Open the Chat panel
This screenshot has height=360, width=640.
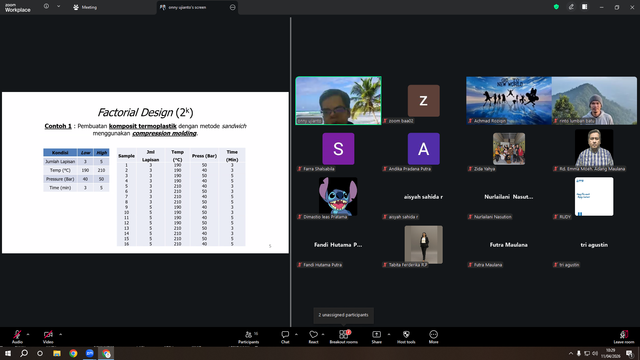pos(285,337)
